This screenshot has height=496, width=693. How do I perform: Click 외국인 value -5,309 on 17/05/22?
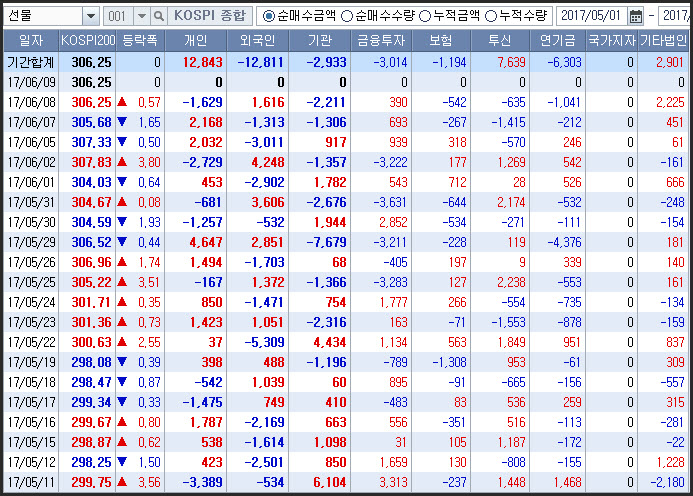pyautogui.click(x=264, y=342)
